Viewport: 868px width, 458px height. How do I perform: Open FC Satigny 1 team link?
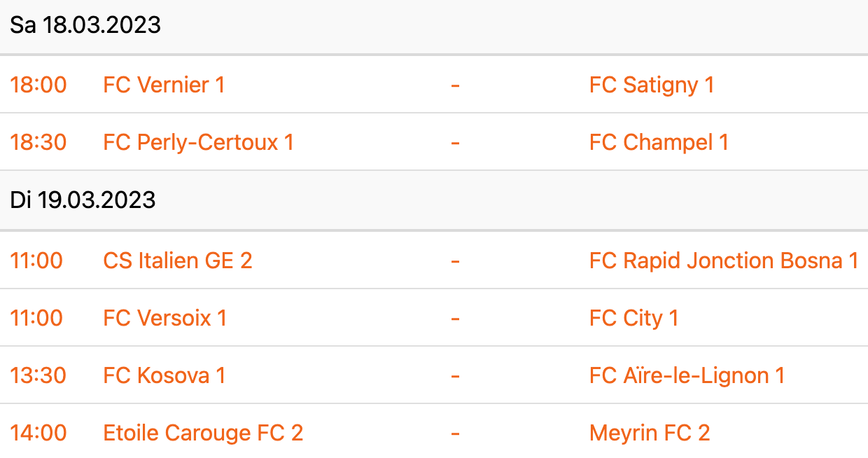coord(652,85)
